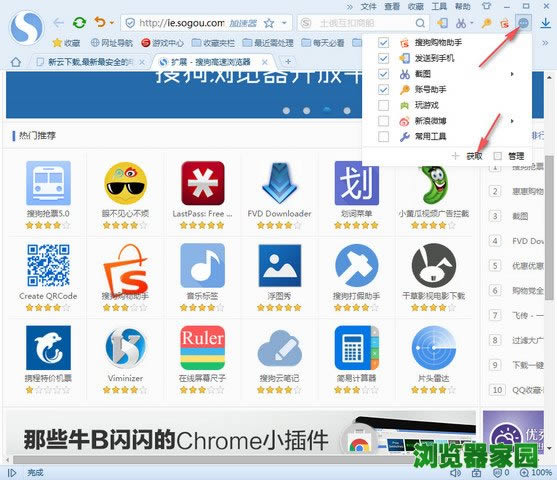Viewport: 557px width, 480px height.
Task: Select the 扩展 - 搜狗高速浏览器 tab
Action: point(213,62)
